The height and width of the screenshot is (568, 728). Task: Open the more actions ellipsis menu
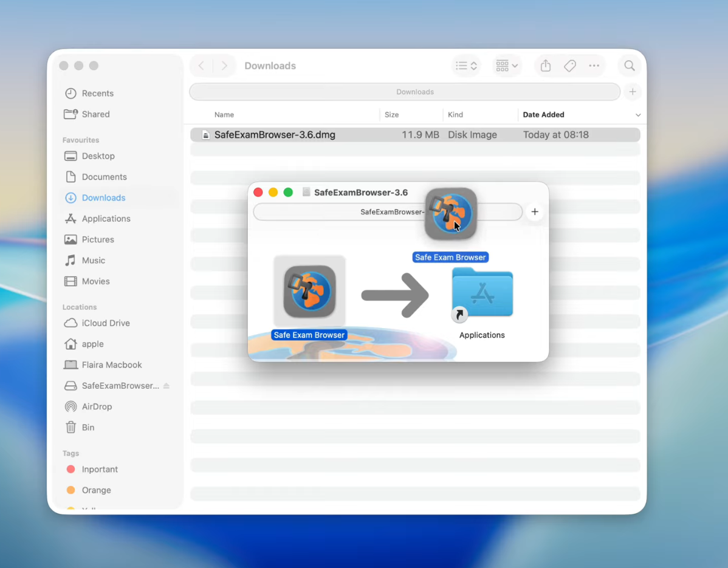pos(594,66)
